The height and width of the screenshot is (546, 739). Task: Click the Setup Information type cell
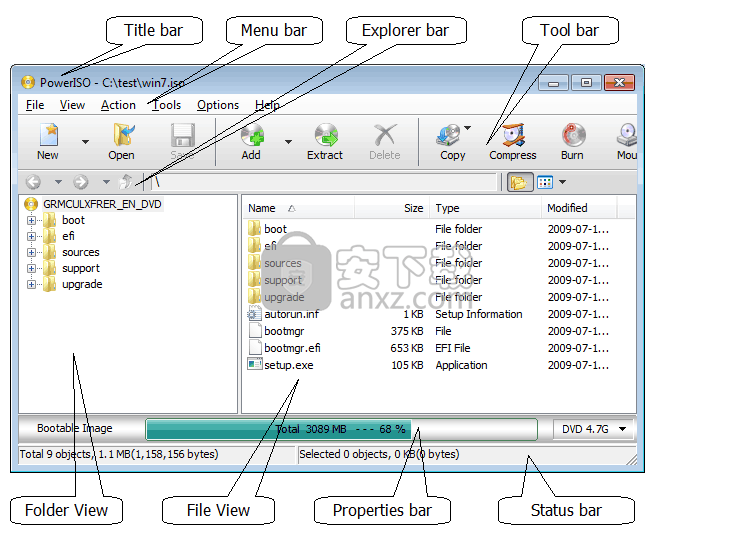pyautogui.click(x=479, y=314)
